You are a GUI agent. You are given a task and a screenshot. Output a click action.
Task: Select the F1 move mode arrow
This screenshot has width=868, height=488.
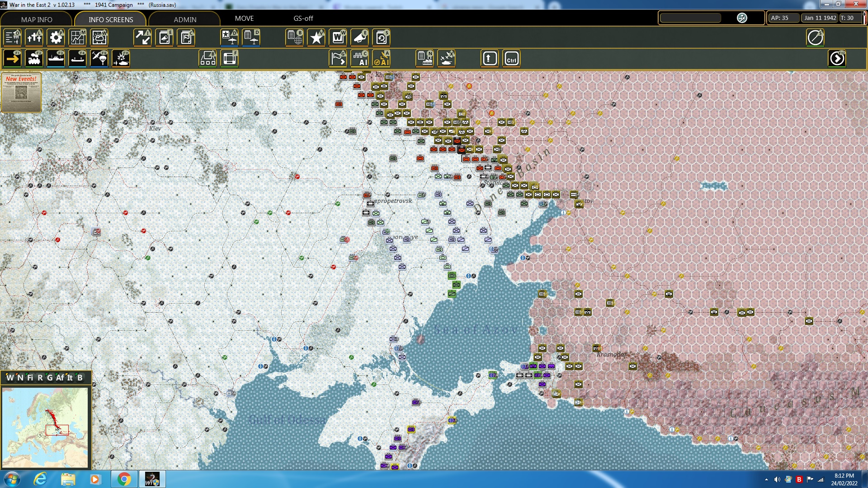click(x=12, y=59)
